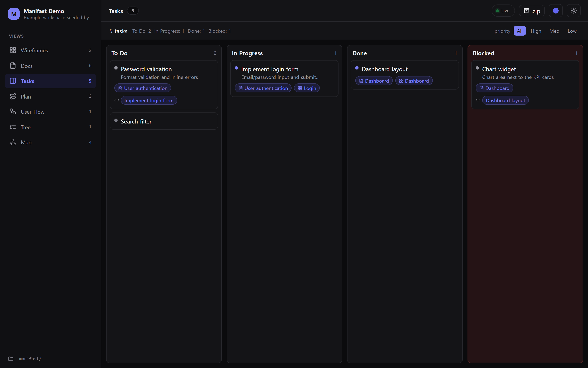Click the status dot on Search filter card
The image size is (588, 368).
116,120
